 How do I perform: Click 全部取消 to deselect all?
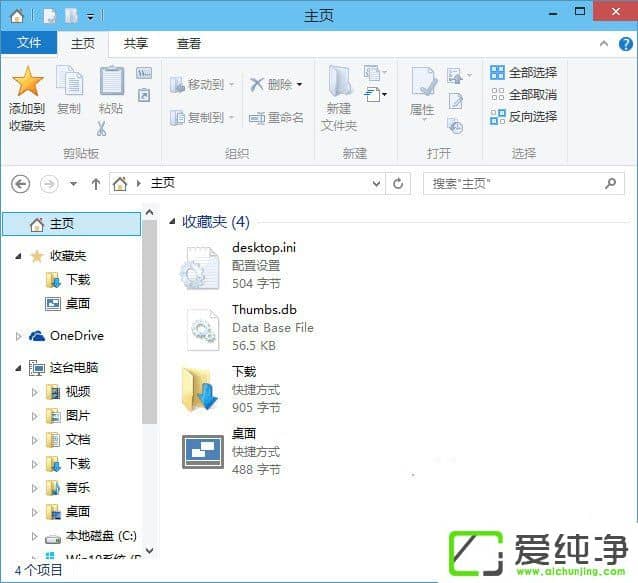[523, 95]
